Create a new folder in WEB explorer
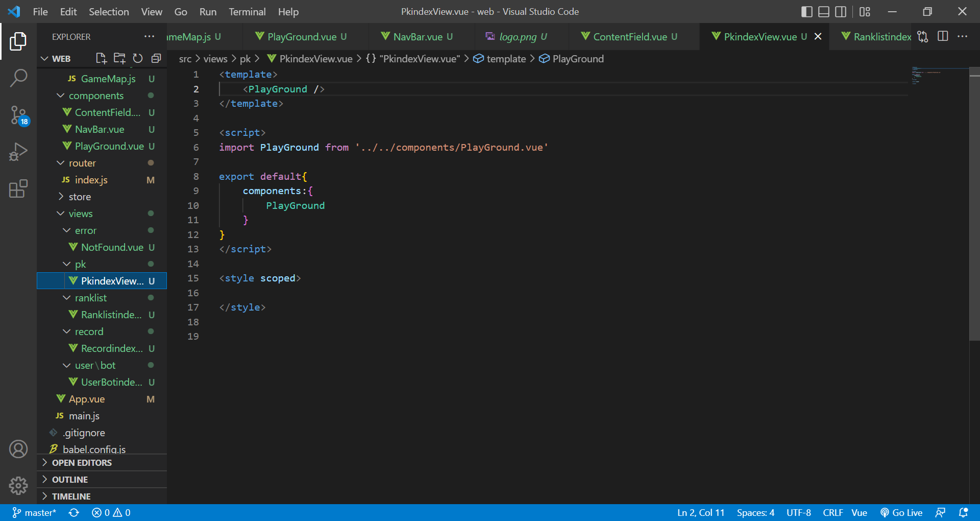 click(119, 58)
